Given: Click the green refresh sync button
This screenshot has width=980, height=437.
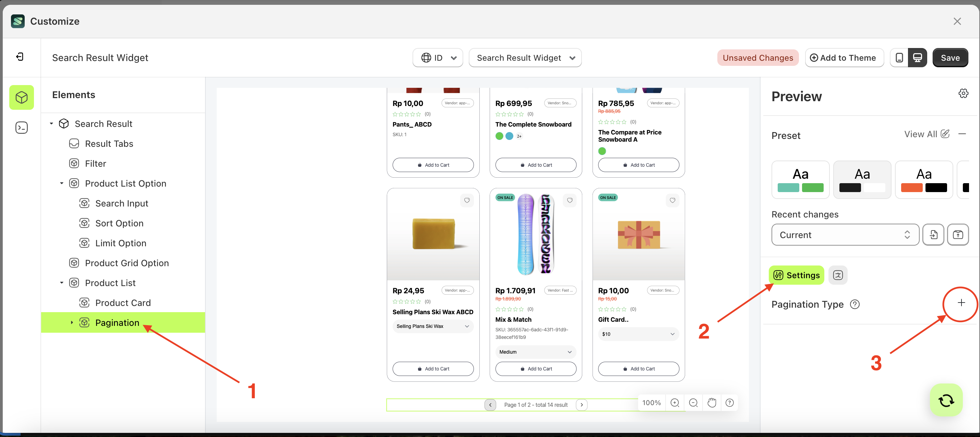Looking at the screenshot, I should 946,400.
